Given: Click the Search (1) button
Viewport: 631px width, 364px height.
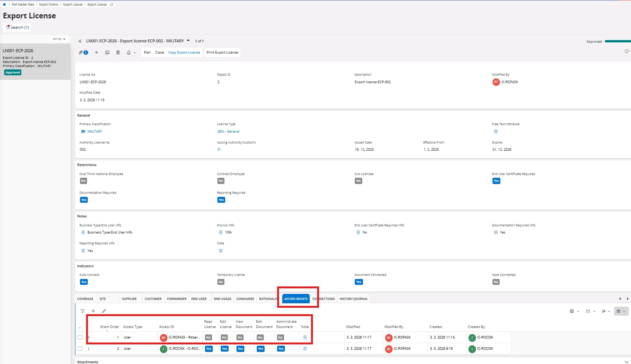Looking at the screenshot, I should (17, 27).
